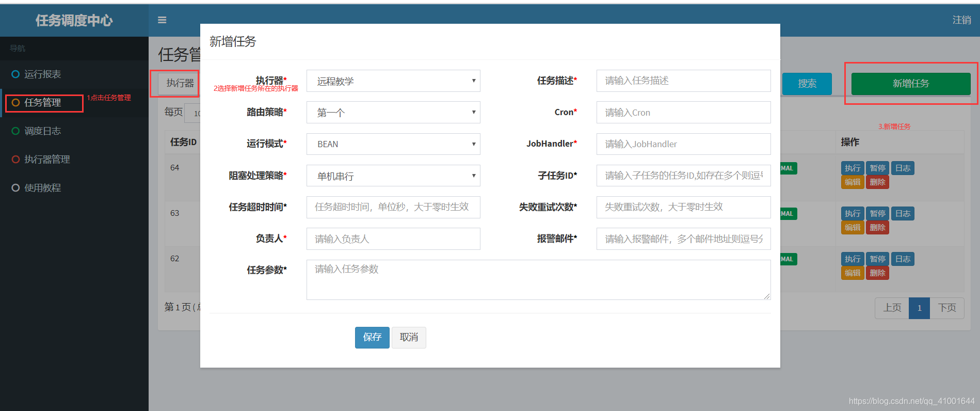Viewport: 980px width, 411px height.
Task: Focus the 报警邮件 input field
Action: 683,239
